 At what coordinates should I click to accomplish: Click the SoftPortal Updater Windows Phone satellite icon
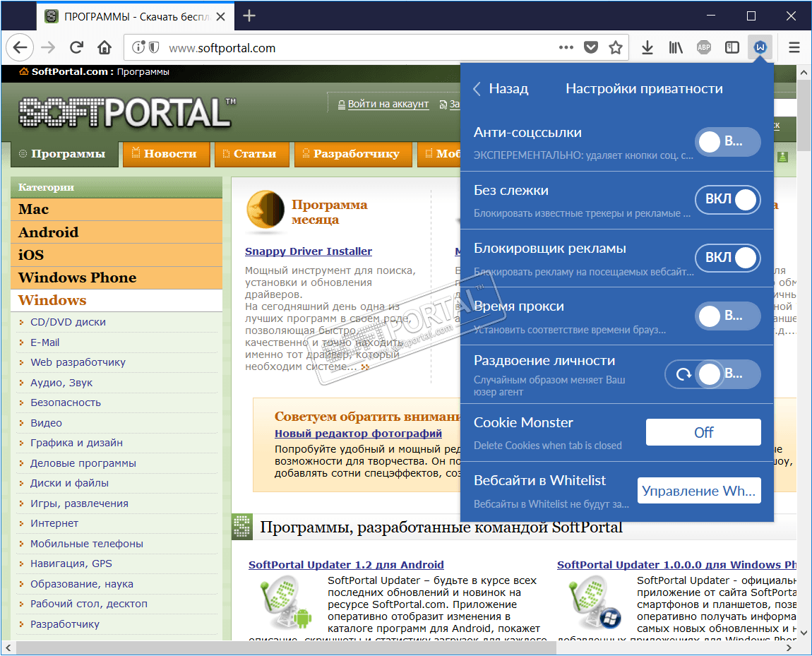point(594,603)
